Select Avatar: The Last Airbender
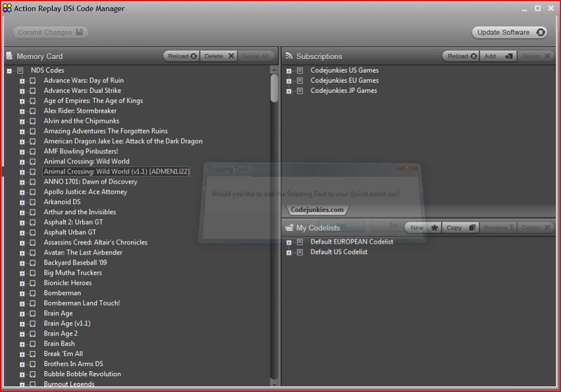The width and height of the screenshot is (561, 392). point(83,252)
